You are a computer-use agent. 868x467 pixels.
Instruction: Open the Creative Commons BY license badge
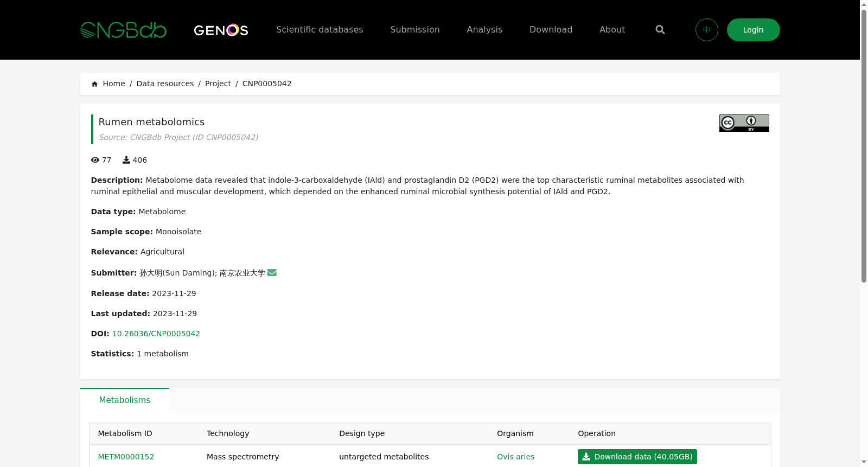click(744, 123)
